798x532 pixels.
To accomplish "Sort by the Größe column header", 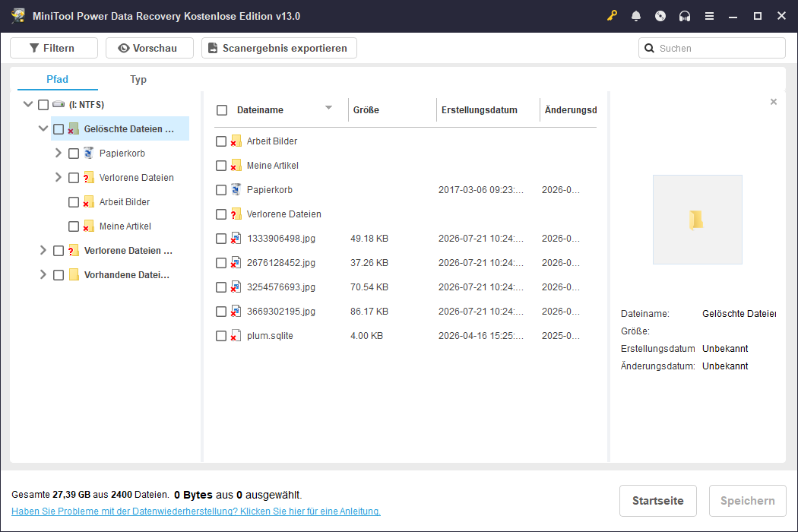I will tap(366, 110).
